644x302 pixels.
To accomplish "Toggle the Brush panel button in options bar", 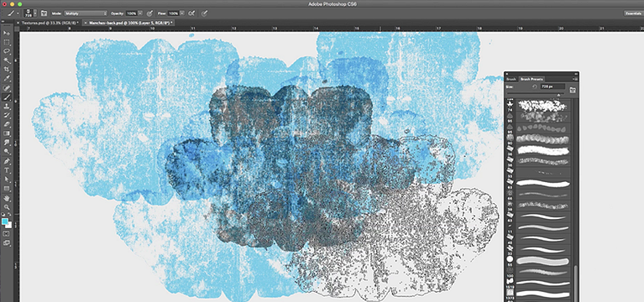I will tap(44, 13).
